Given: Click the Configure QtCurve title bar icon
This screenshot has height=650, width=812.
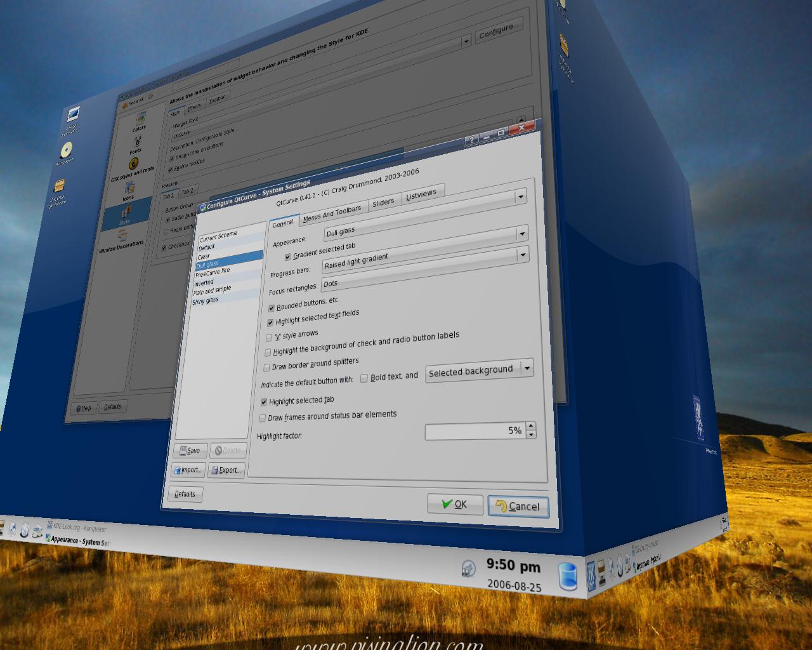Looking at the screenshot, I should [x=202, y=208].
